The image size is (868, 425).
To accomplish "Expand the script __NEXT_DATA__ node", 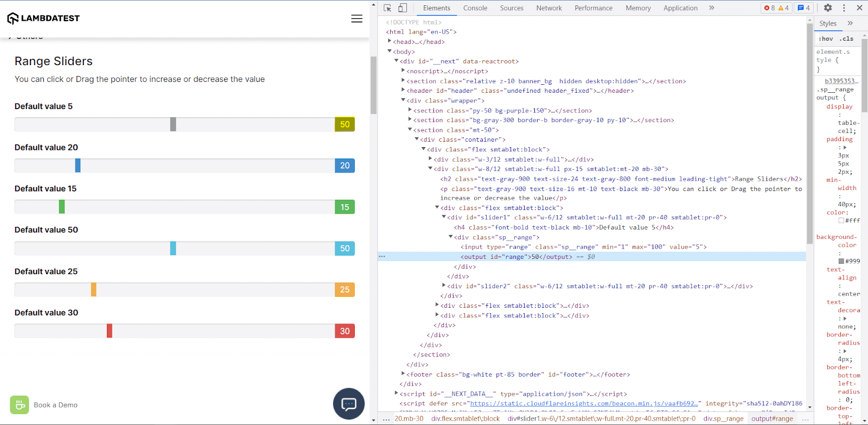I will pos(396,393).
